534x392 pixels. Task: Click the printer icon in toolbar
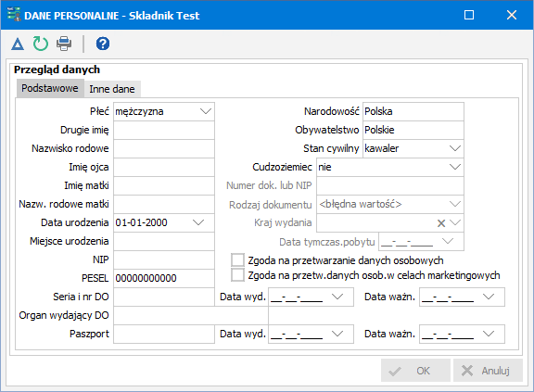[x=64, y=44]
